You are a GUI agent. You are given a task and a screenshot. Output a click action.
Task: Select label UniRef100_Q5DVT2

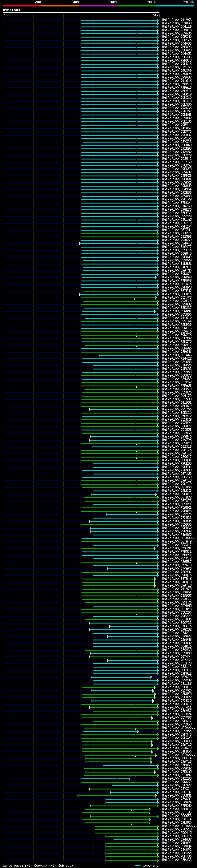[x=177, y=416]
